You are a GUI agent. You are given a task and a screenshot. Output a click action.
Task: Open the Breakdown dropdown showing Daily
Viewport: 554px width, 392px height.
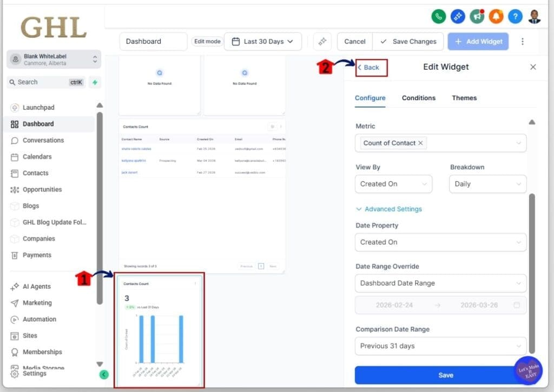487,184
